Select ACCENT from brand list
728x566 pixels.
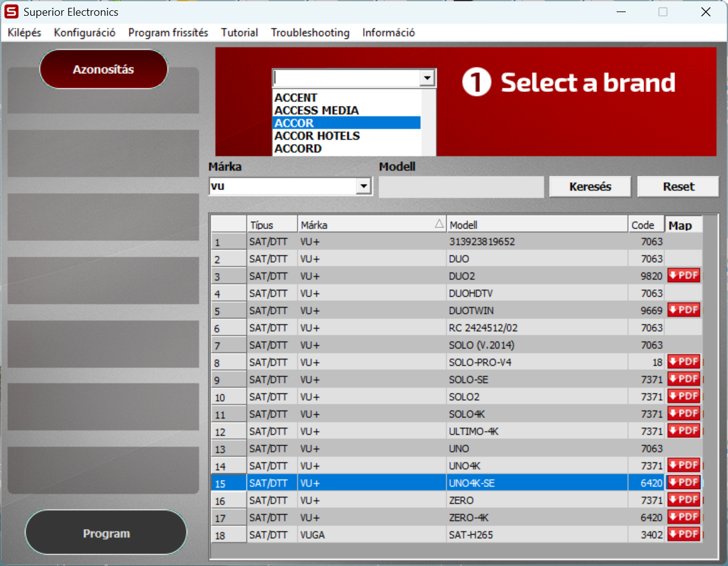point(346,97)
